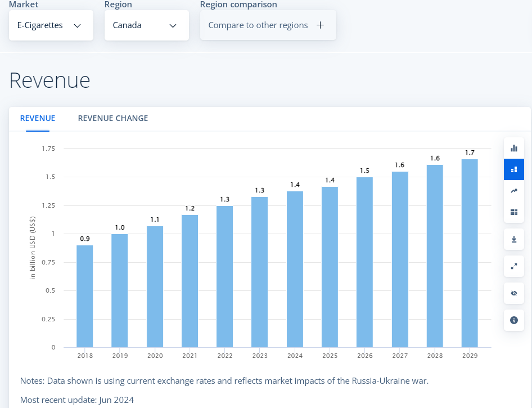Click the 2029 revenue bar
The width and height of the screenshot is (532, 408).
pos(470,253)
